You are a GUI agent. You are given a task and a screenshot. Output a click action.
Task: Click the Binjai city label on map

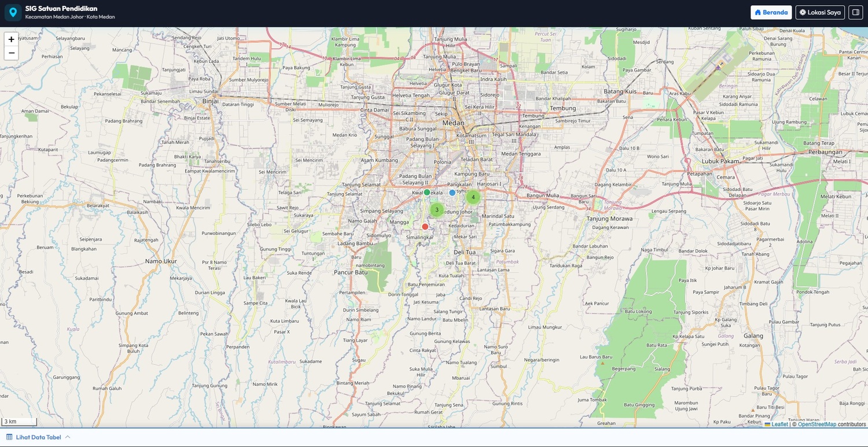[x=211, y=101]
